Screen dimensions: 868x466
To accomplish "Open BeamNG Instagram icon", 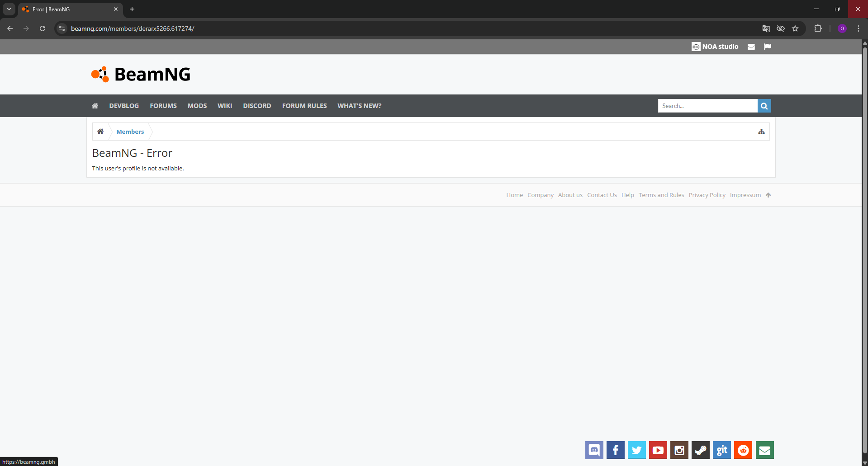I will [x=679, y=450].
